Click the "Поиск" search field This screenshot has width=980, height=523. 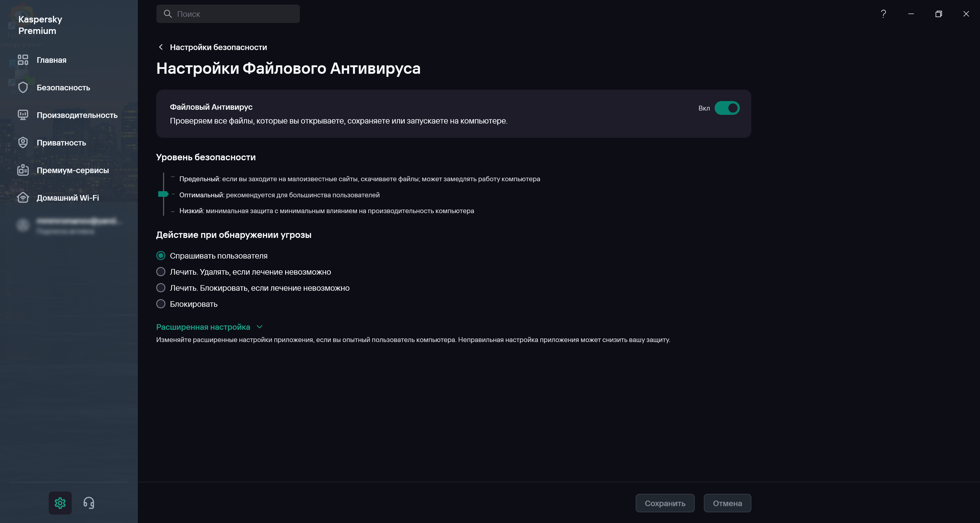pos(228,14)
